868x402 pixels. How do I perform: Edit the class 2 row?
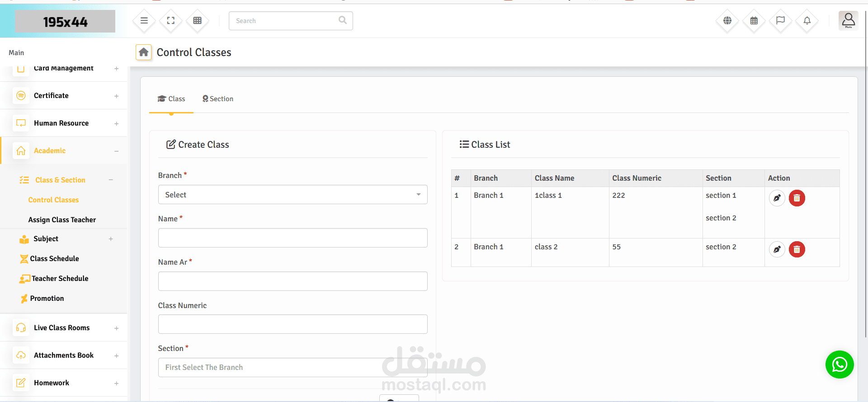click(777, 249)
